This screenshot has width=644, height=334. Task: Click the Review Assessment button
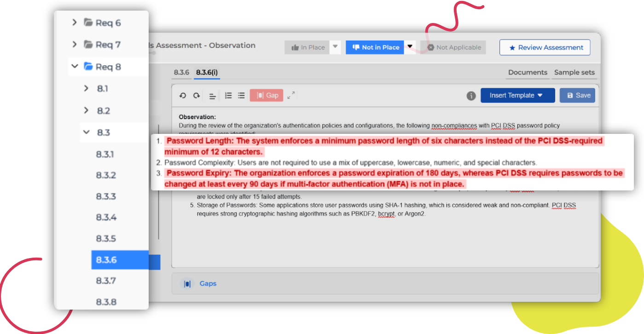point(545,47)
